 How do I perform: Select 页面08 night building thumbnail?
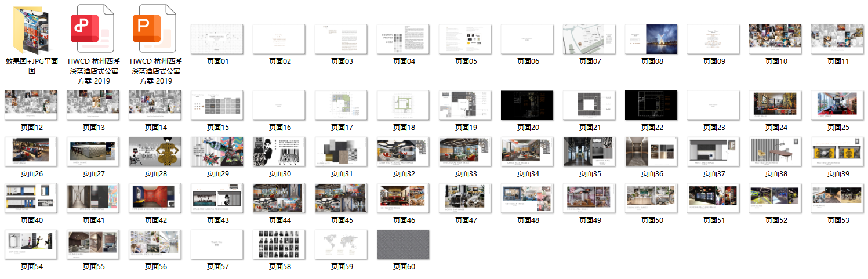coord(651,39)
